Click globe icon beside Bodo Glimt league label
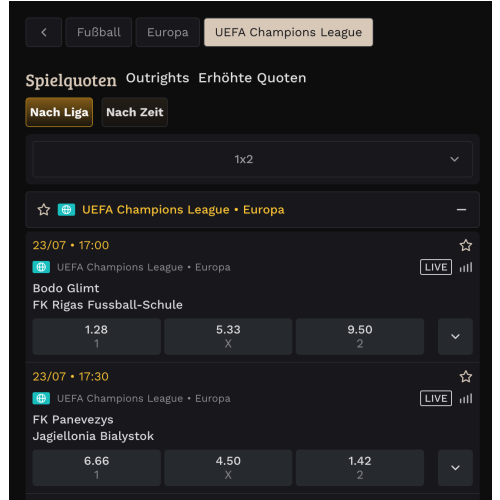 point(41,267)
